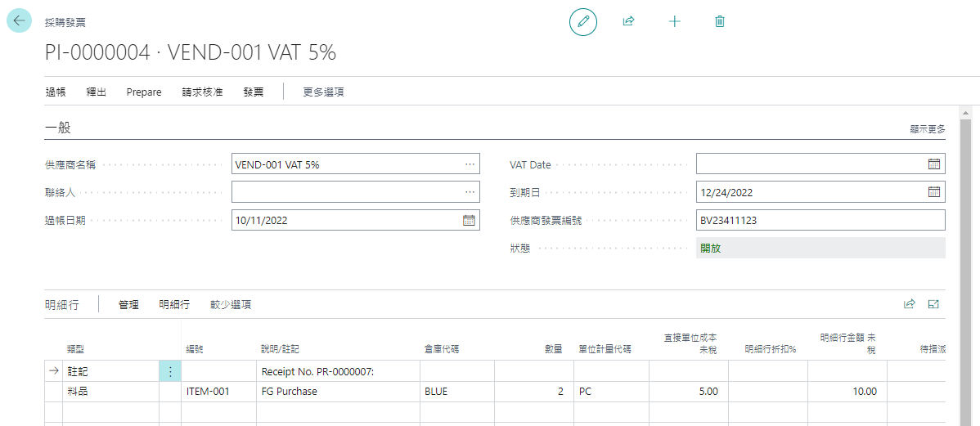Show 更多選項 in action bar
Image resolution: width=980 pixels, height=426 pixels.
click(x=323, y=92)
